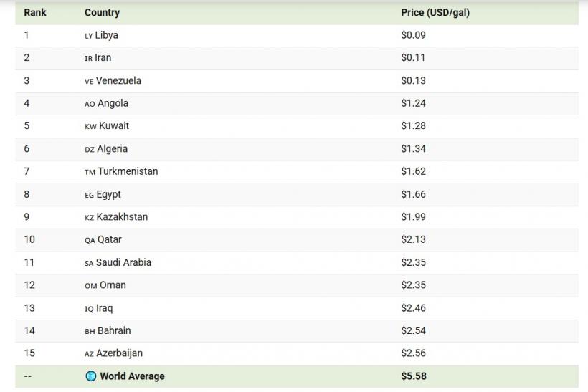Click the IQ flag code beside Iraq
Image resolution: width=588 pixels, height=392 pixels.
(x=89, y=309)
